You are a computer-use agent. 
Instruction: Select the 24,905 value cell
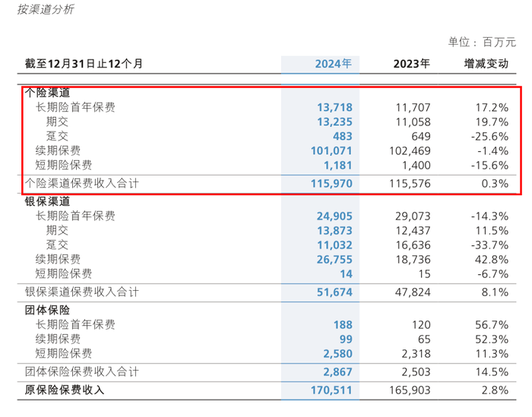tap(334, 216)
